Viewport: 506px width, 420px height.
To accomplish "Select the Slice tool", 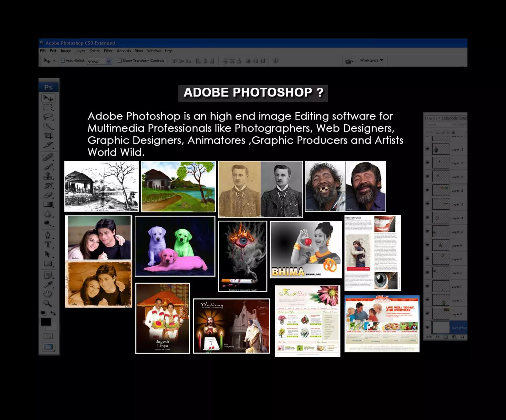I will click(48, 145).
